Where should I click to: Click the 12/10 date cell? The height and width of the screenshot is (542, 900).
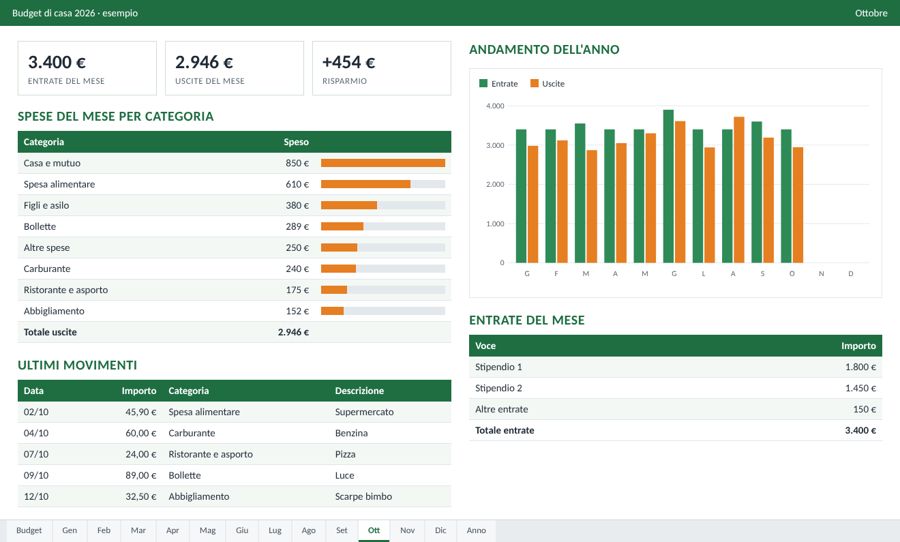tap(36, 497)
